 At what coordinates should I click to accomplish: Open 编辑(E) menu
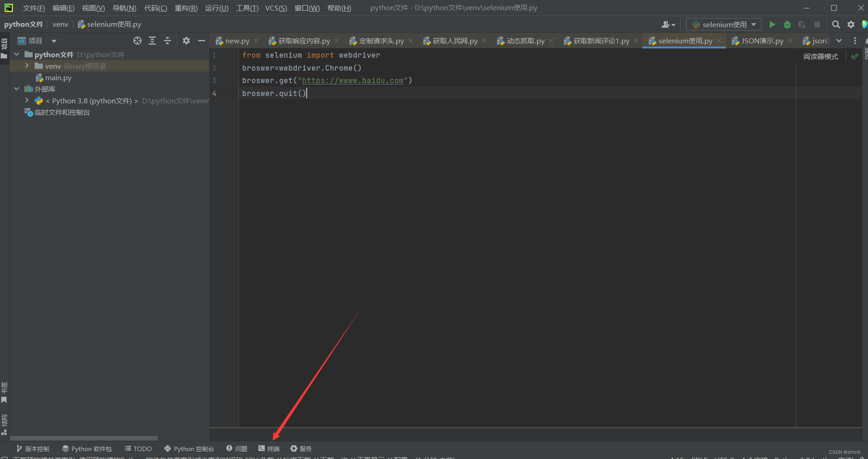64,8
